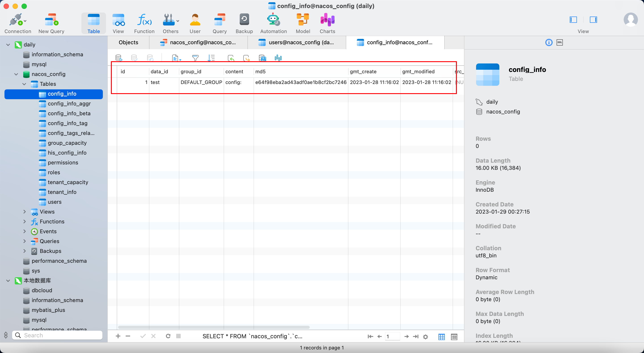Switch to form view
This screenshot has width=644, height=353.
tap(454, 337)
